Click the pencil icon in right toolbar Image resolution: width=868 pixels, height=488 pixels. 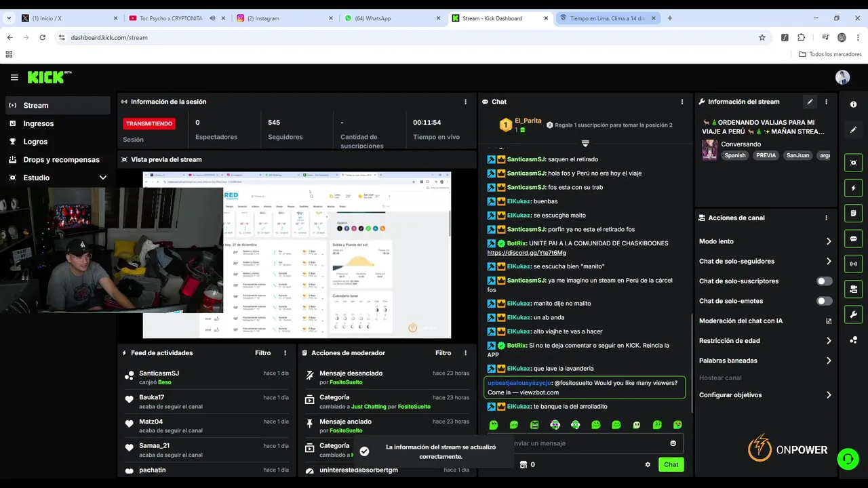853,129
